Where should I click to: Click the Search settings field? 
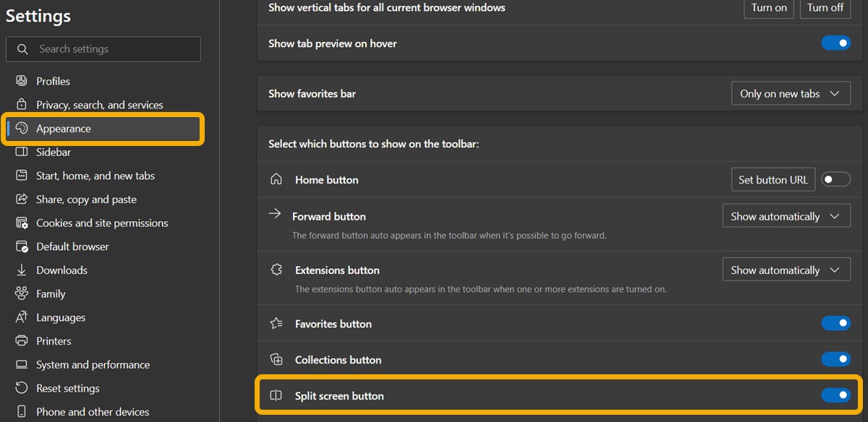click(103, 49)
